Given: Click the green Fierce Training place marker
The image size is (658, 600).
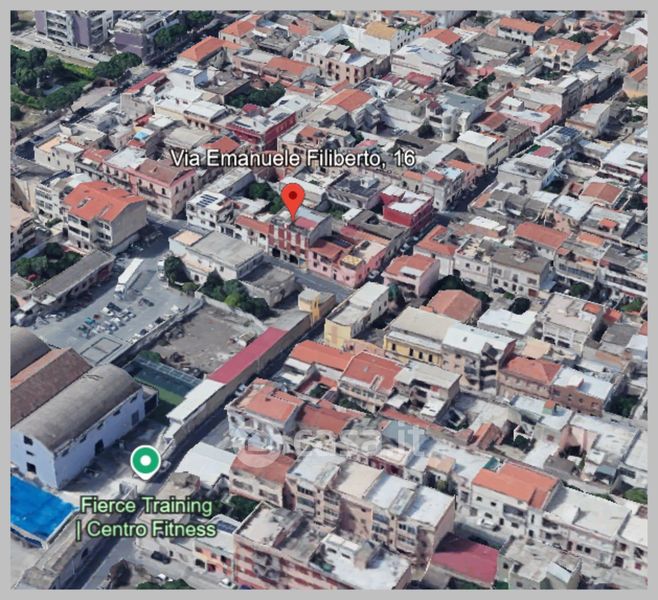Looking at the screenshot, I should pyautogui.click(x=145, y=461).
